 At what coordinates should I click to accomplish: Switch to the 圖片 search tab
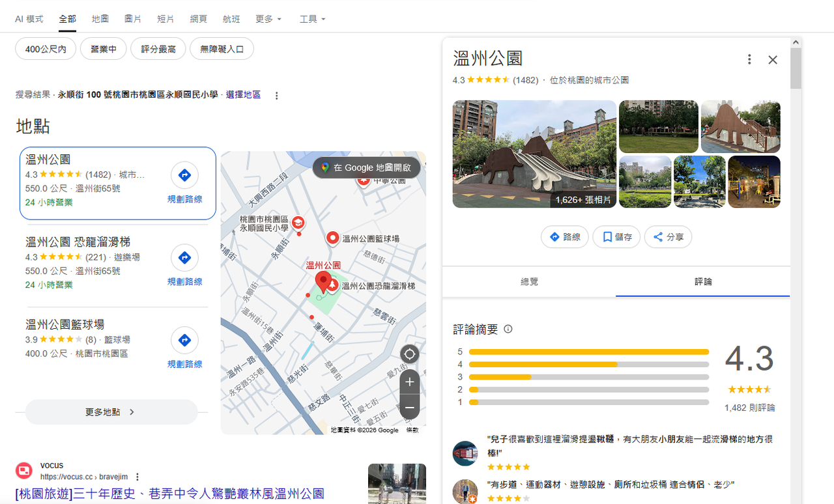(133, 19)
